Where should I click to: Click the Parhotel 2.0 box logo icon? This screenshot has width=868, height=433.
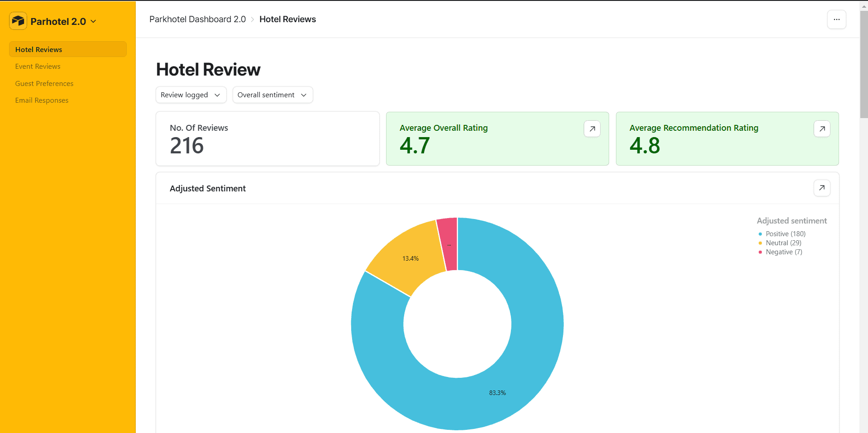(18, 21)
